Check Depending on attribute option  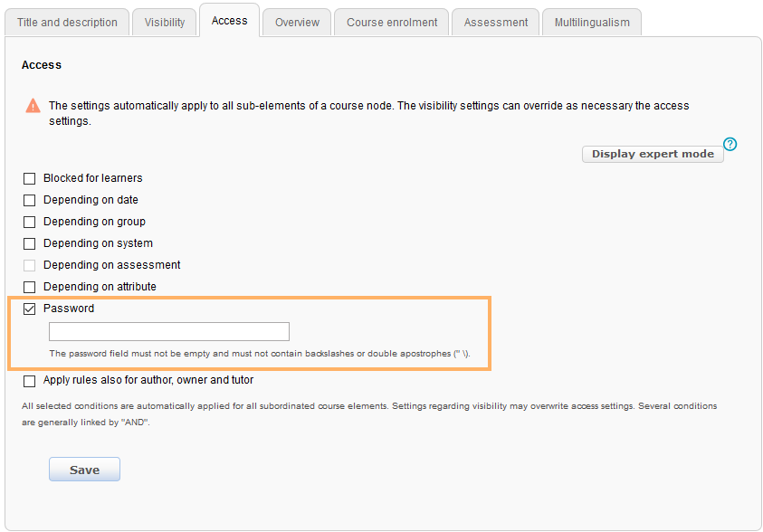[29, 287]
